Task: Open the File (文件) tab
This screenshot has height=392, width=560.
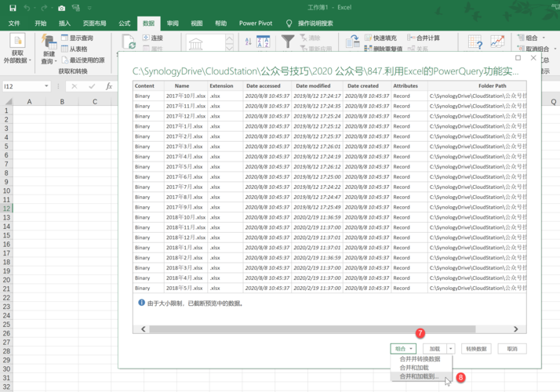Action: (14, 24)
